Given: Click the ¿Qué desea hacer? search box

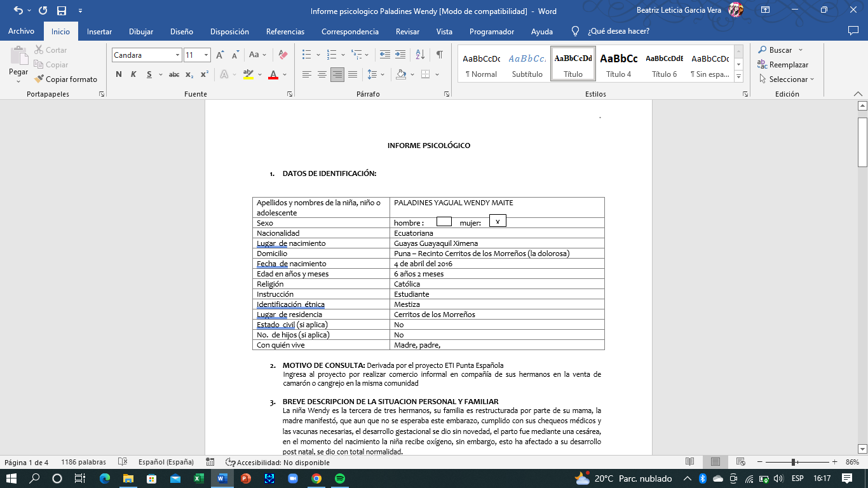Looking at the screenshot, I should coord(618,31).
